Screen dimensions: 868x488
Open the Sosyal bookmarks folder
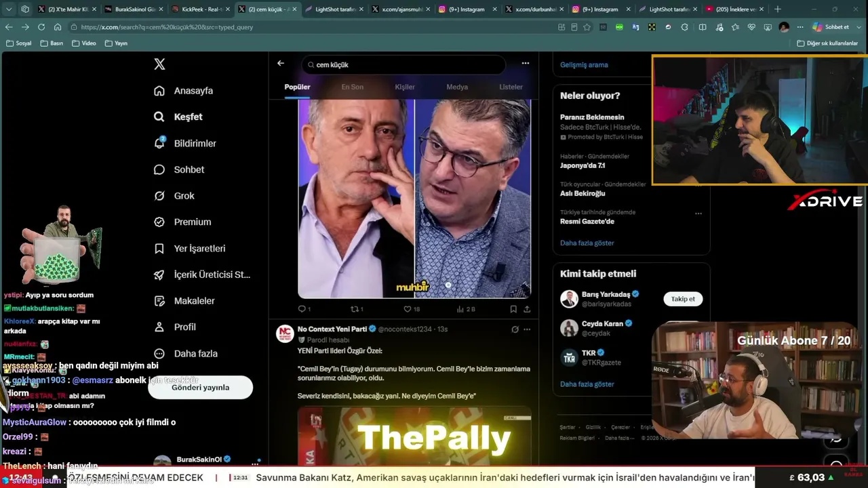point(19,43)
